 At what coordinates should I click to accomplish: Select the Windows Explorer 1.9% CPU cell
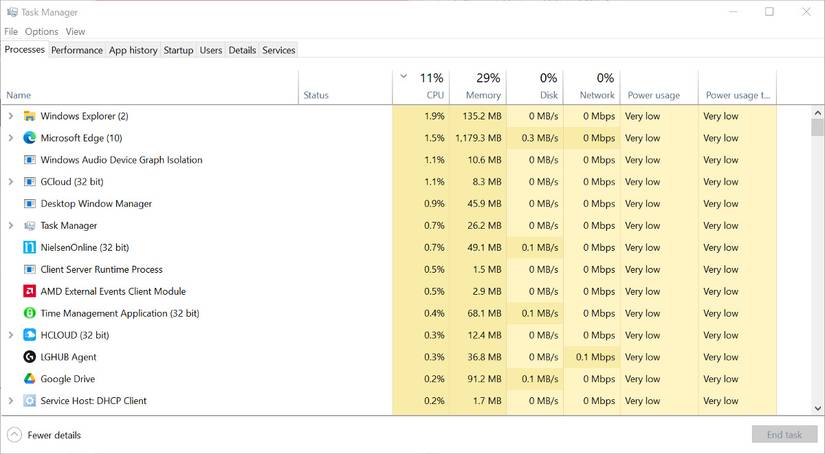coord(421,116)
